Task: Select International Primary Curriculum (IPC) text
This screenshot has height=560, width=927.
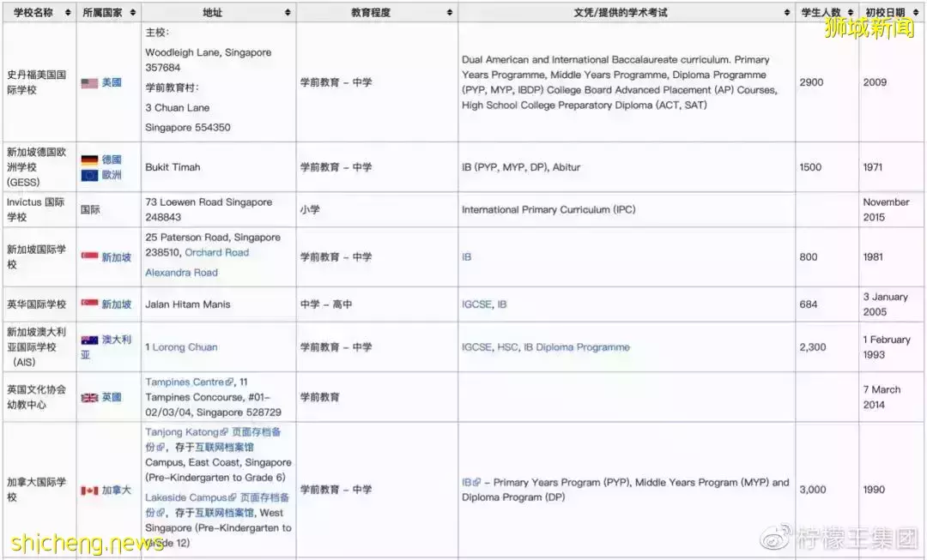Action: pos(548,210)
